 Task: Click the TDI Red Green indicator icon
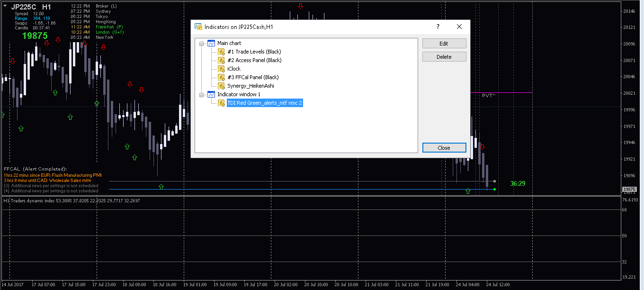click(221, 103)
